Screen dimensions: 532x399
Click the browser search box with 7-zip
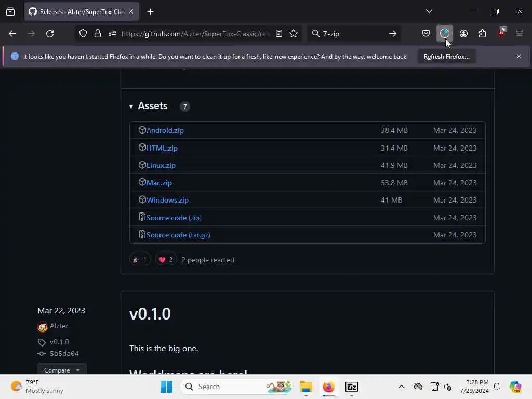[353, 34]
